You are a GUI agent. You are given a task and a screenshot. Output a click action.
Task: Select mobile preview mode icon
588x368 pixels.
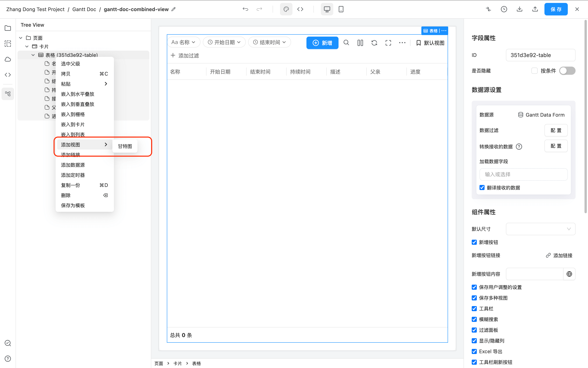341,9
